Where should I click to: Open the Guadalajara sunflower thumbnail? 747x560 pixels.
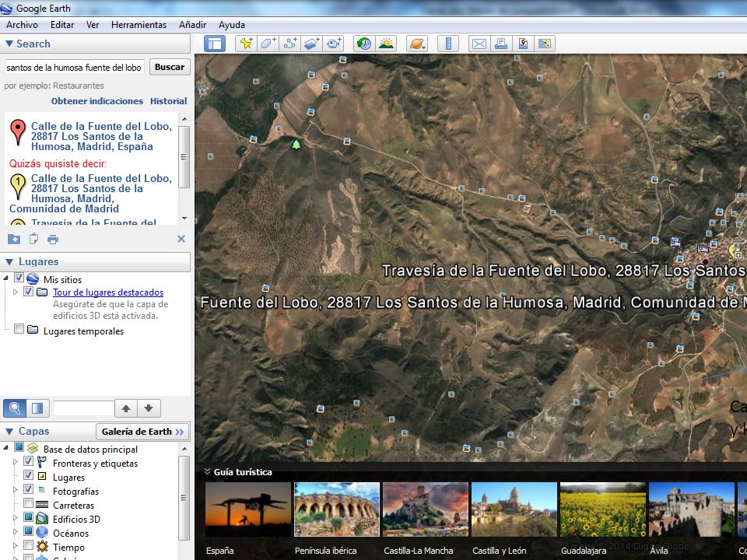click(x=602, y=509)
